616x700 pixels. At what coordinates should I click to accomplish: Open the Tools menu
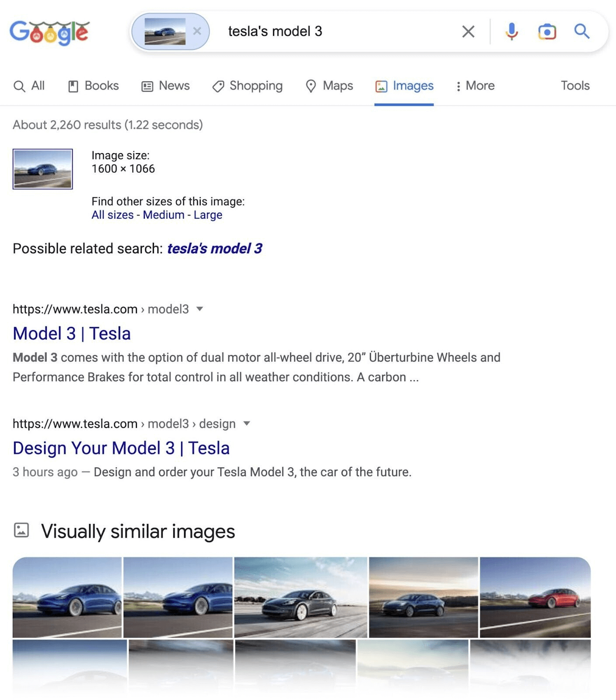[x=575, y=86]
